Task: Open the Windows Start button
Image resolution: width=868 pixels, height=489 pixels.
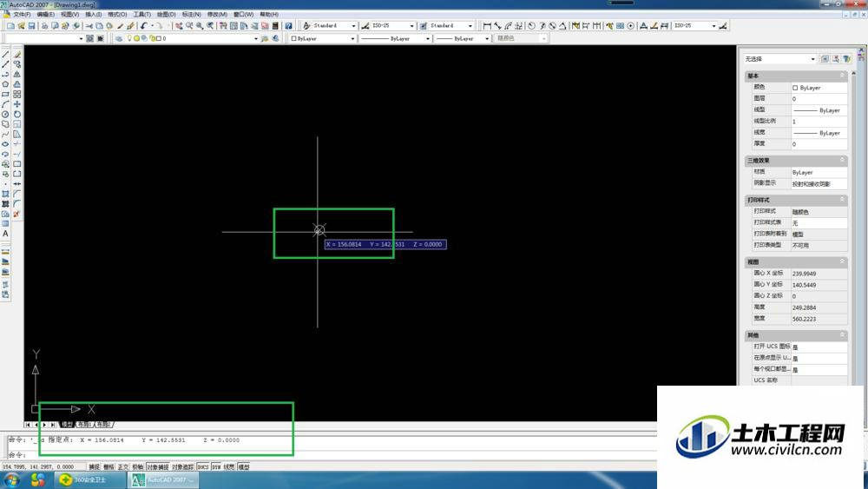Action: (11, 480)
